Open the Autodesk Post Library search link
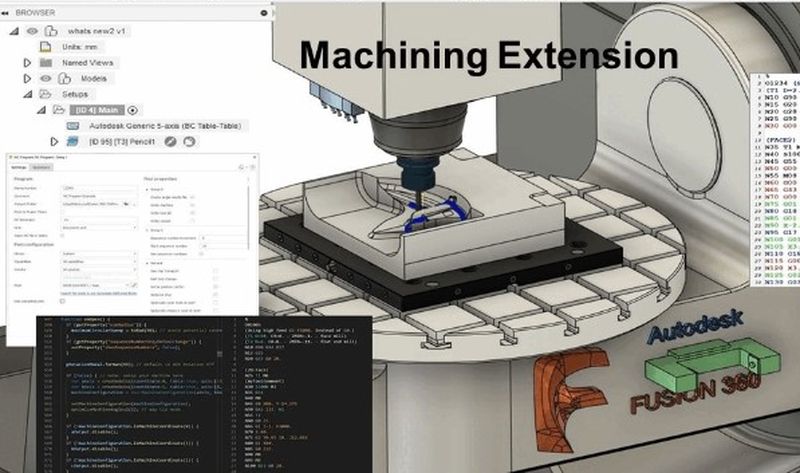This screenshot has height=473, width=800. [x=99, y=293]
